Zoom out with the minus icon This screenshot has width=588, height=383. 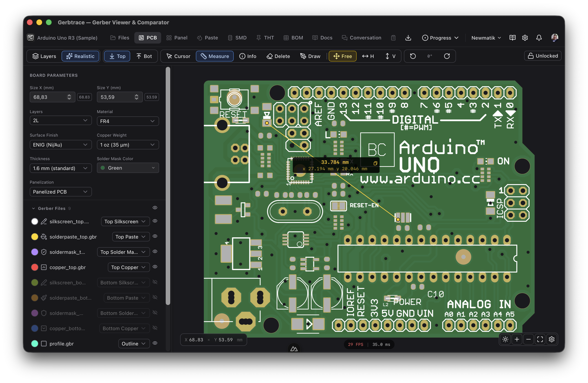(528, 339)
